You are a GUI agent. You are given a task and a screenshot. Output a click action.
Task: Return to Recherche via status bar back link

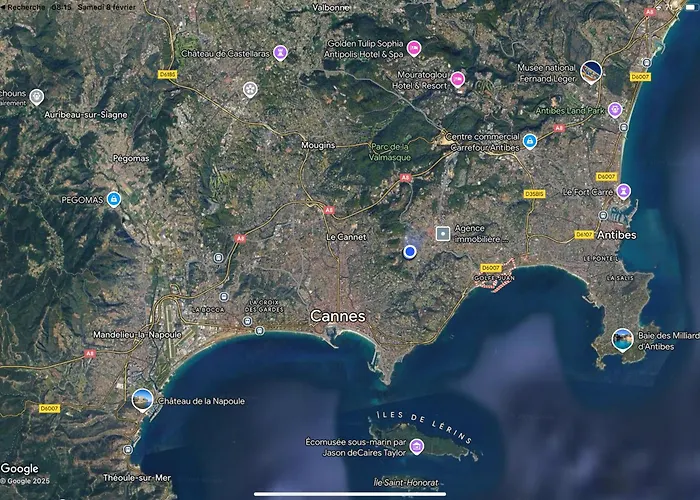[23, 7]
